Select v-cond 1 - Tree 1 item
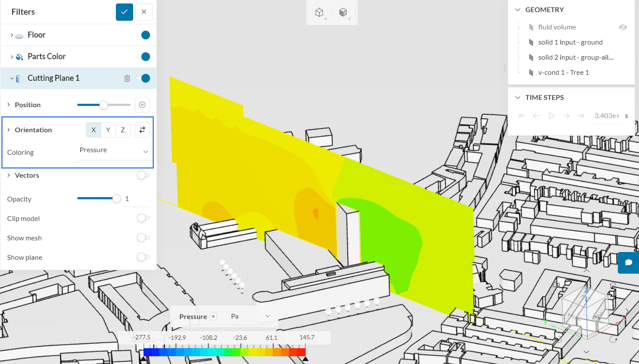Viewport: 639px width, 364px height. pyautogui.click(x=563, y=73)
